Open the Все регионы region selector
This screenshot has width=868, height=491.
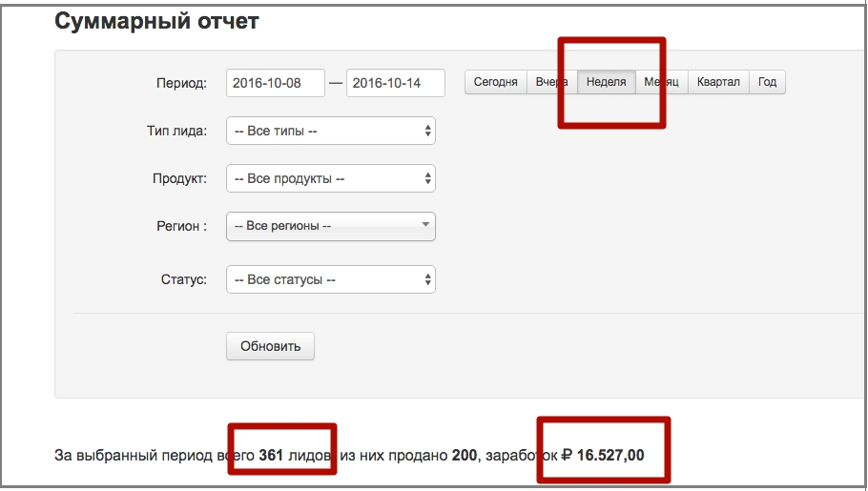(x=330, y=226)
